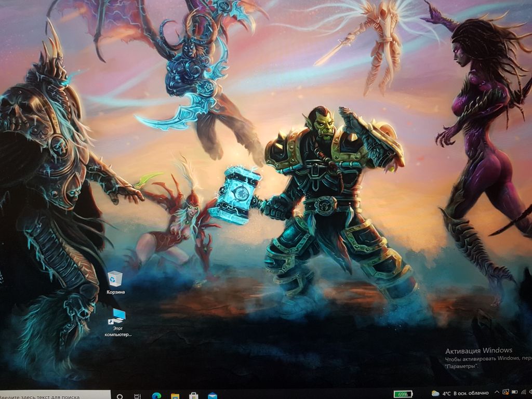
Task: Click the tray icon right of the chevron
Action: [x=505, y=393]
